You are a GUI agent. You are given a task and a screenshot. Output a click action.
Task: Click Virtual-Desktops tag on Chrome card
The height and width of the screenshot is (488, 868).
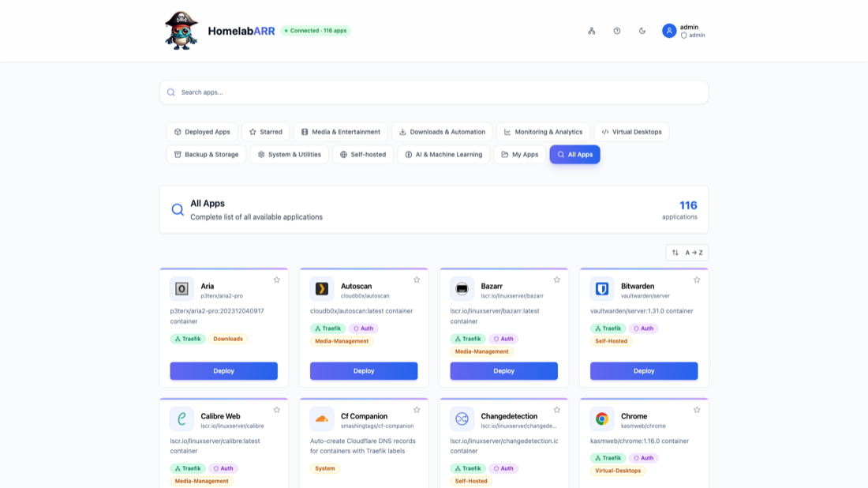coord(618,471)
